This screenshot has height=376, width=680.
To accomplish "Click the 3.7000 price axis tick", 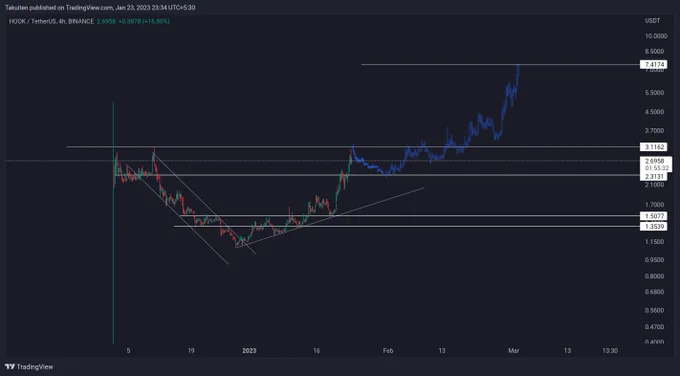I will click(655, 131).
